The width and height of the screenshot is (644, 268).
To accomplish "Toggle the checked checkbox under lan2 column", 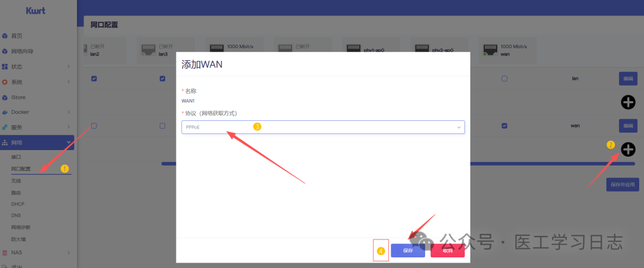I will pyautogui.click(x=94, y=79).
